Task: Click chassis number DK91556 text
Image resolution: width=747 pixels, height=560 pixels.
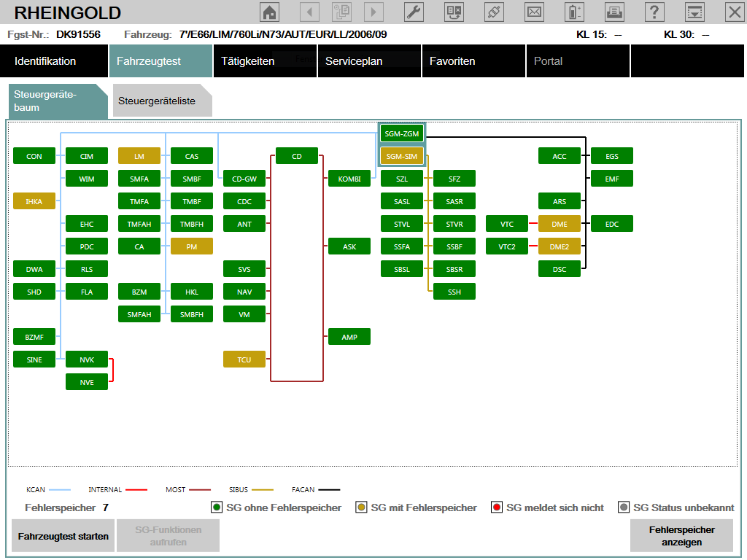Action: pos(78,34)
